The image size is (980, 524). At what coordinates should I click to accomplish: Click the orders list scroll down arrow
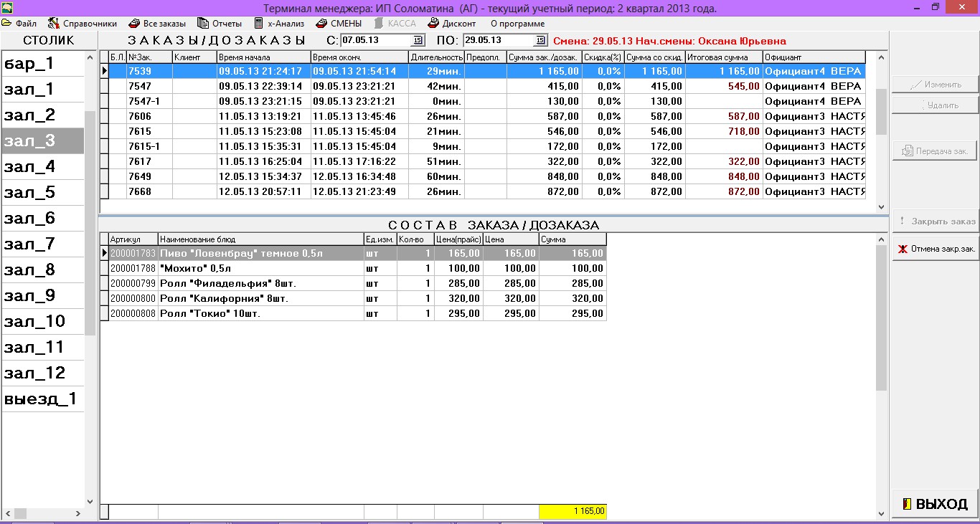pos(882,207)
